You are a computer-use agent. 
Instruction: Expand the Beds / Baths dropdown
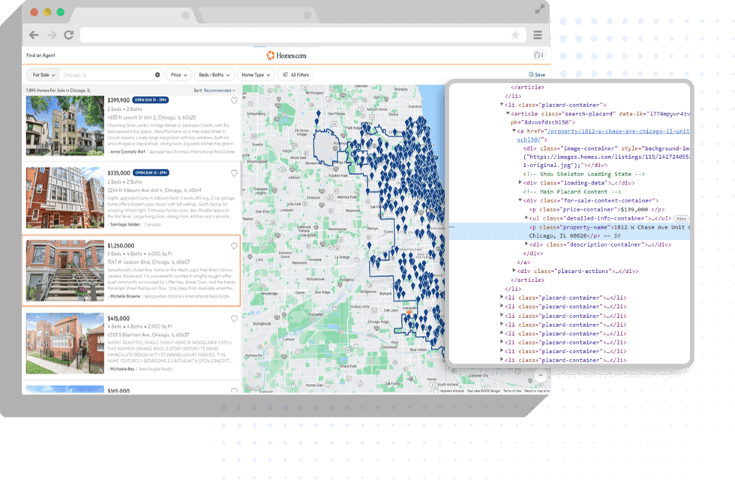[215, 75]
